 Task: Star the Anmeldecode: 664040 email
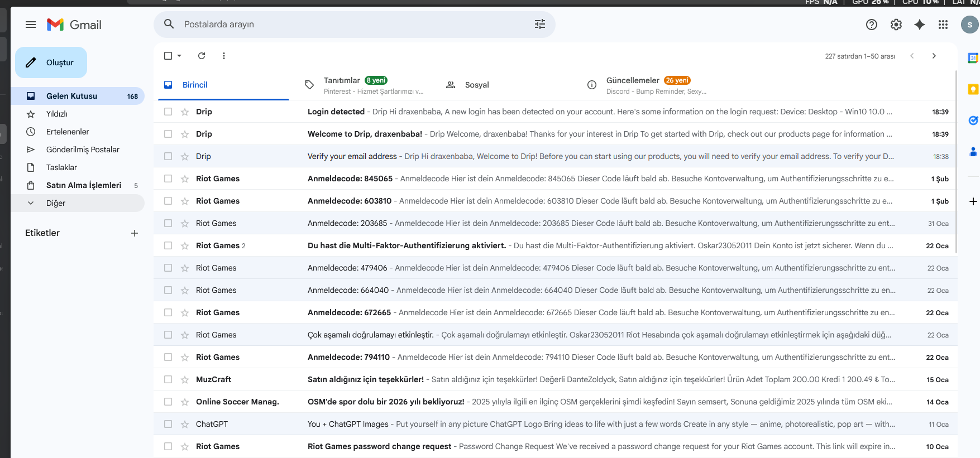click(x=185, y=290)
